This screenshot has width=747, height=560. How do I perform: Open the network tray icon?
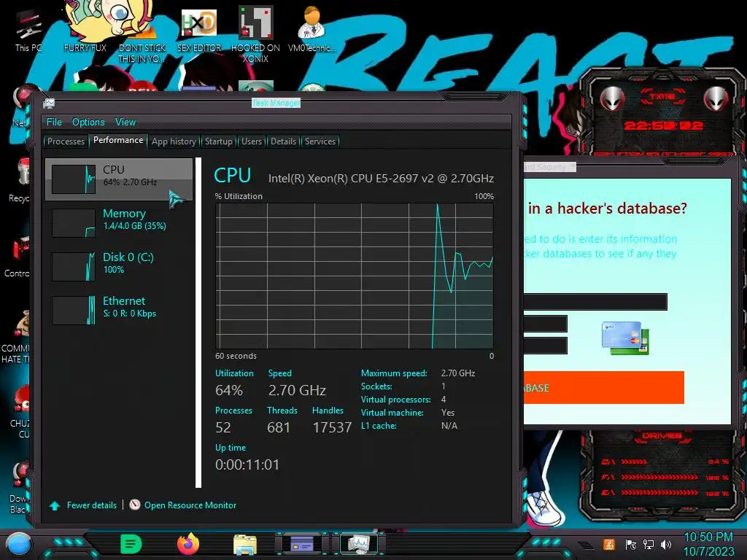click(x=649, y=544)
